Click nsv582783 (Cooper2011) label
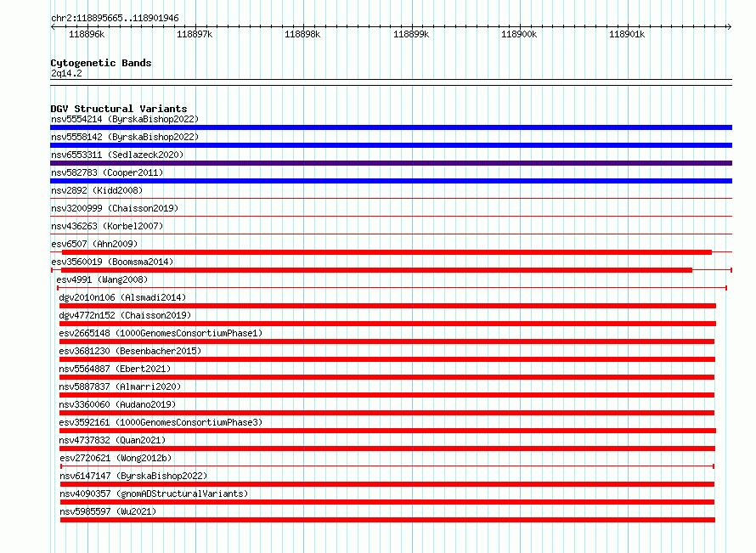 click(106, 172)
